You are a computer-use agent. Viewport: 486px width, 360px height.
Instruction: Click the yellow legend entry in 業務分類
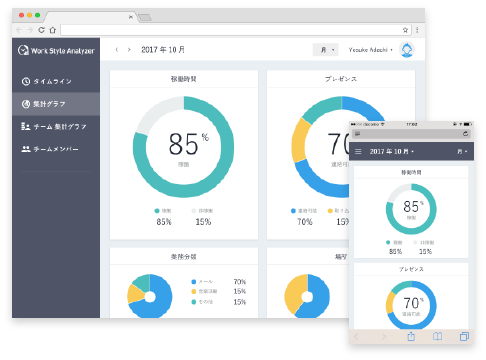click(204, 291)
